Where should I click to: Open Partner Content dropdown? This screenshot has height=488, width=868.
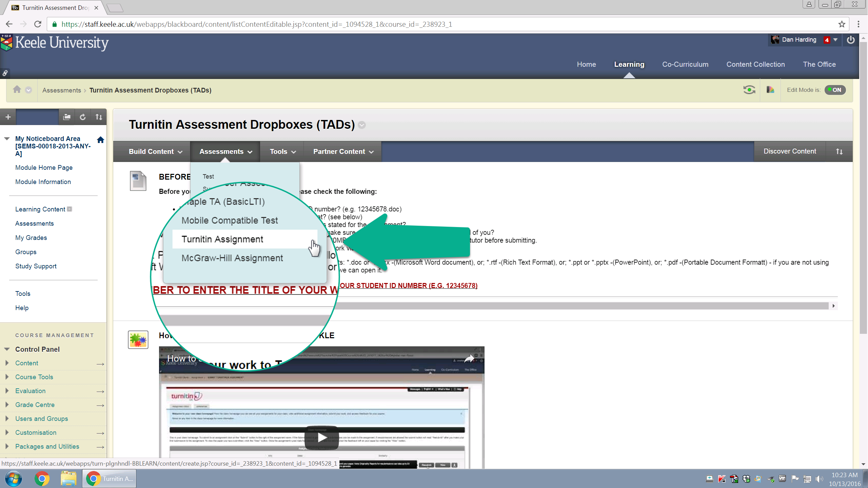343,151
